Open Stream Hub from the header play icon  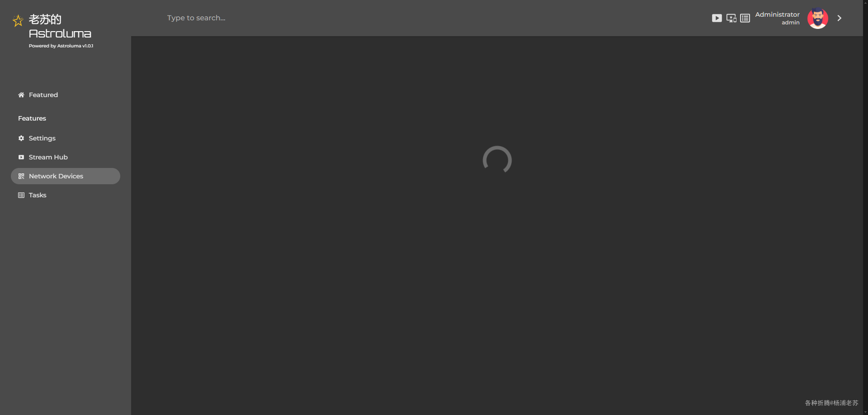tap(717, 18)
